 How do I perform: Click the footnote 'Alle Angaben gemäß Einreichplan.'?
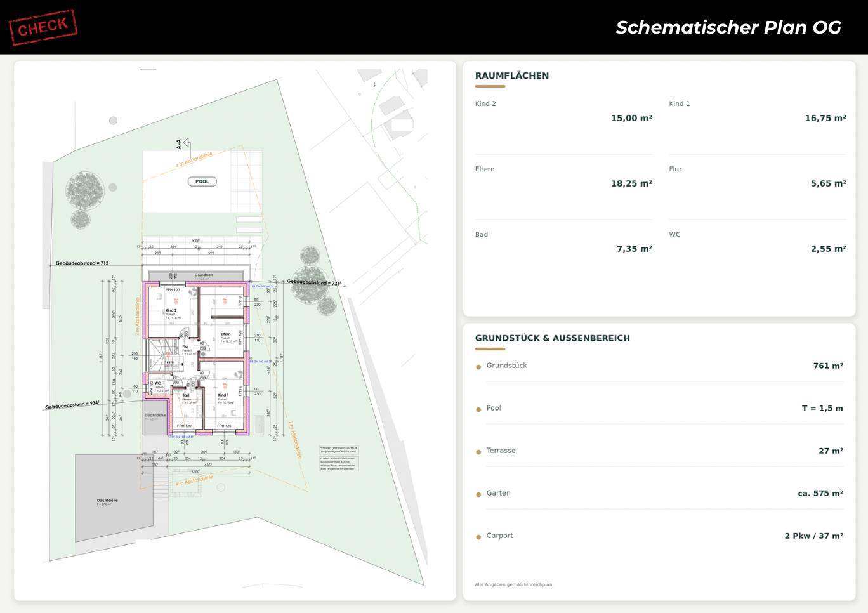514,584
